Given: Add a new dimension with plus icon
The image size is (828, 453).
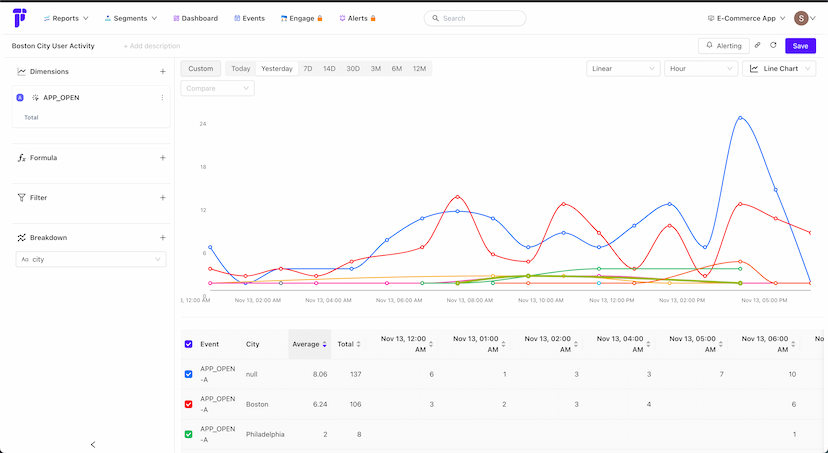Looking at the screenshot, I should [163, 71].
